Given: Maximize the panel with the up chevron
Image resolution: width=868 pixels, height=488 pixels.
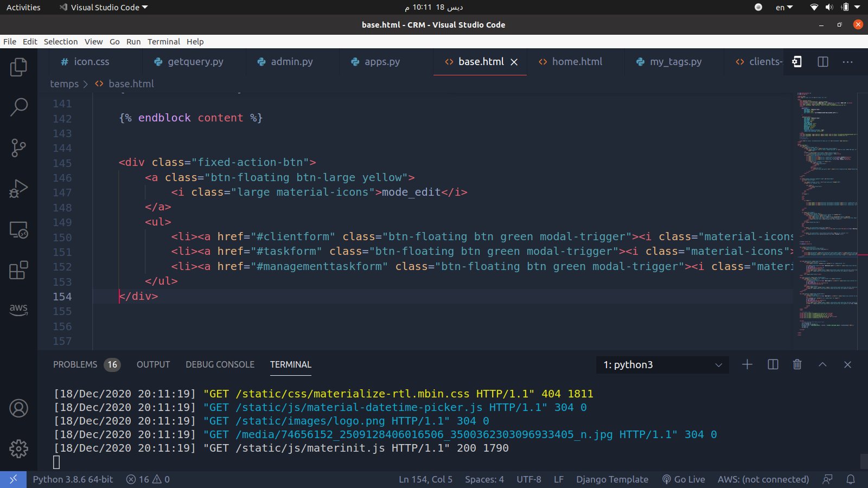Looking at the screenshot, I should (x=822, y=364).
